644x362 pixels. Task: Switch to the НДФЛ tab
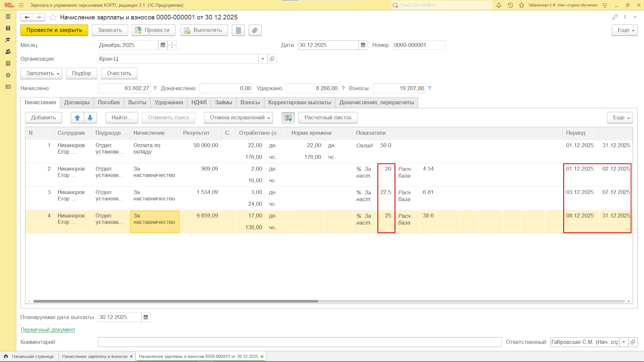click(x=199, y=102)
